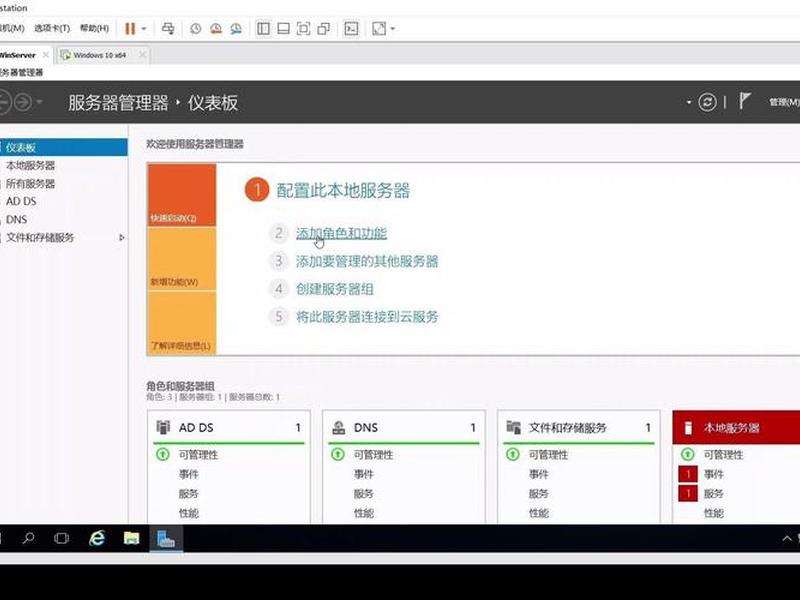Launch Internet Explorer from the taskbar
This screenshot has height=600, width=800.
pyautogui.click(x=97, y=538)
